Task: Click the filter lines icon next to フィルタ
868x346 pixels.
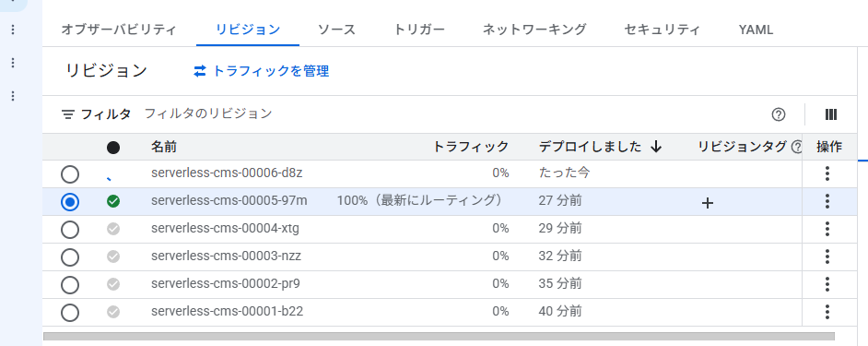Action: 68,114
